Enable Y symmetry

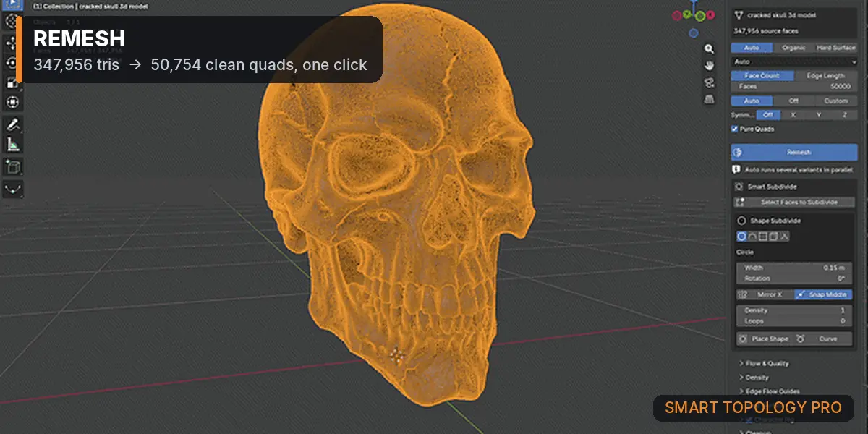[x=819, y=115]
